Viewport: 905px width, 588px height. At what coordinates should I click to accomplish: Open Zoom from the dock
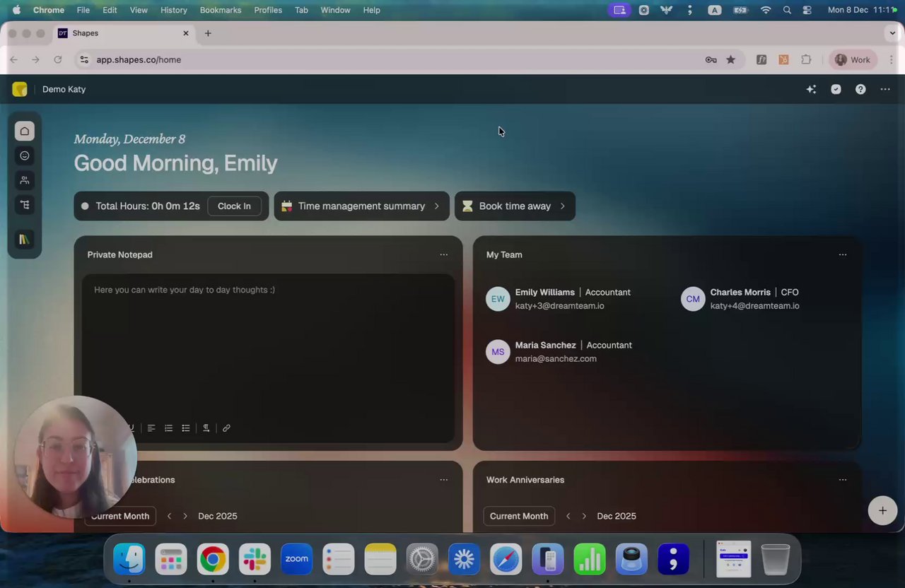(296, 560)
